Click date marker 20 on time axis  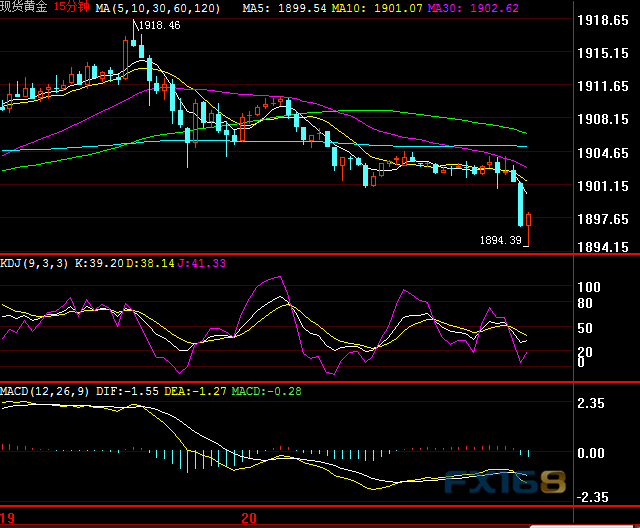[250, 518]
